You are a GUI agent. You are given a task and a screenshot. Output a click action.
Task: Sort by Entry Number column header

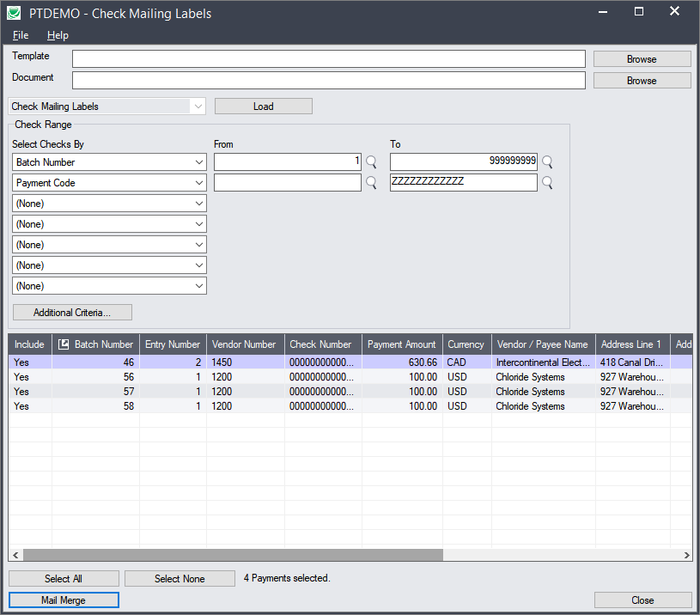tap(173, 344)
